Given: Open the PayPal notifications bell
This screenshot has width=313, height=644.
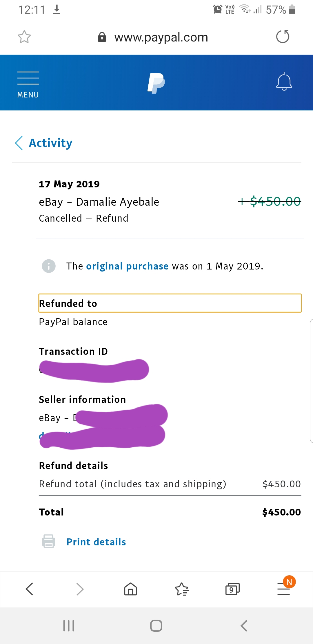Looking at the screenshot, I should click(x=284, y=82).
